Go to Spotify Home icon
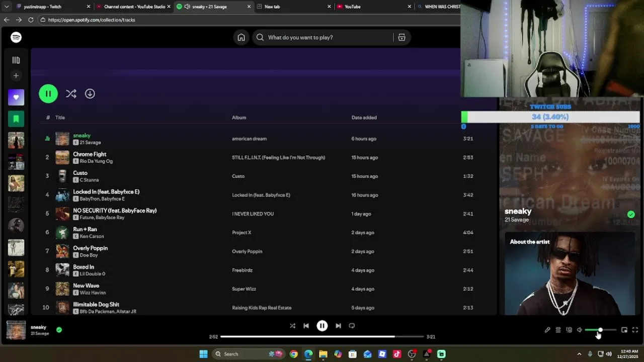The width and height of the screenshot is (644, 362). (x=242, y=37)
